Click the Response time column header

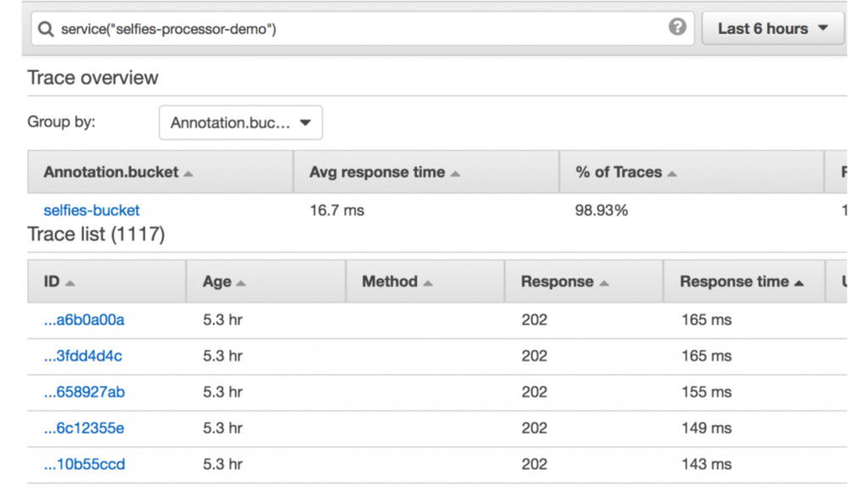pos(734,281)
